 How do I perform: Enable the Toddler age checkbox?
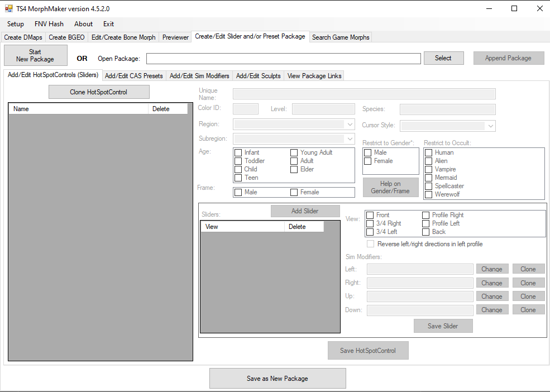click(x=238, y=161)
